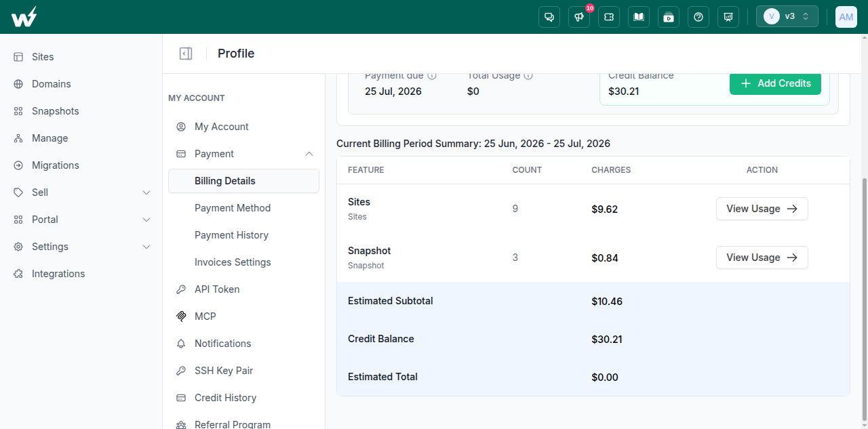
Task: Collapse the sidebar panel toggle icon
Action: coord(186,54)
